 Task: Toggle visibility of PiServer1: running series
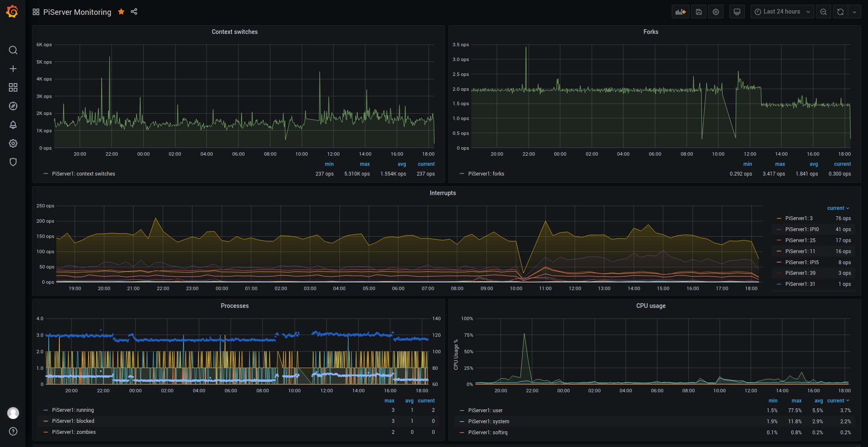tap(73, 410)
